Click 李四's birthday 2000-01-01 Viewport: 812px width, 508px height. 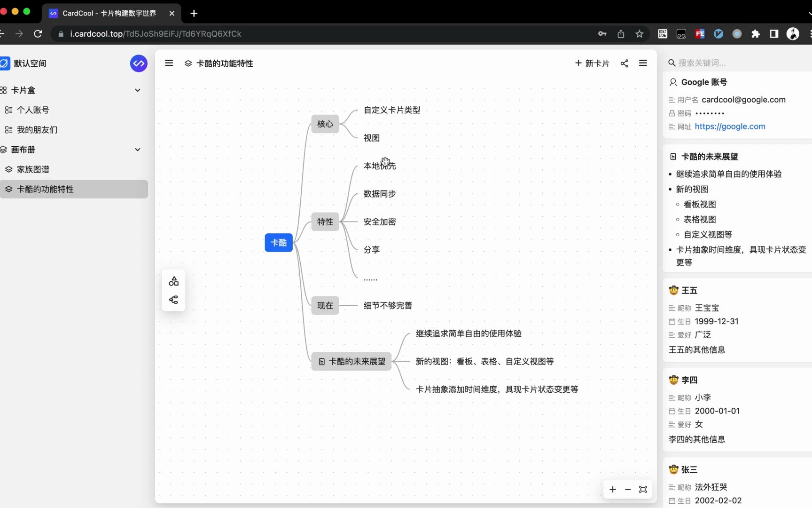[x=717, y=411]
